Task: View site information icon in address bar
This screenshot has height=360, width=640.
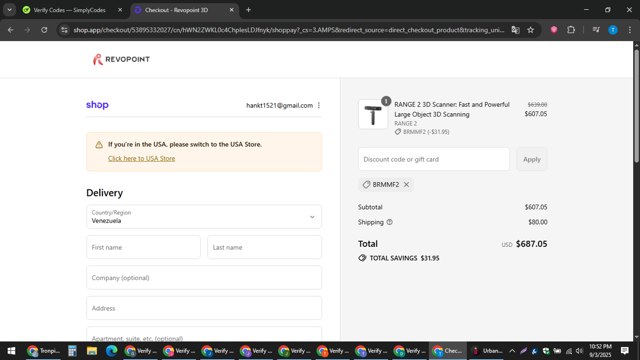Action: (64, 30)
